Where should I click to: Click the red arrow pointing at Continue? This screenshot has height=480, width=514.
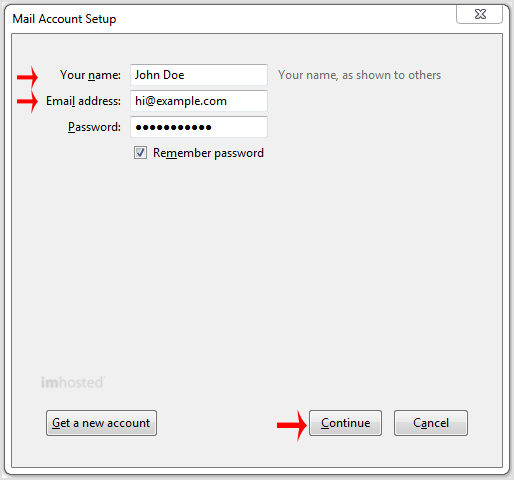click(292, 425)
